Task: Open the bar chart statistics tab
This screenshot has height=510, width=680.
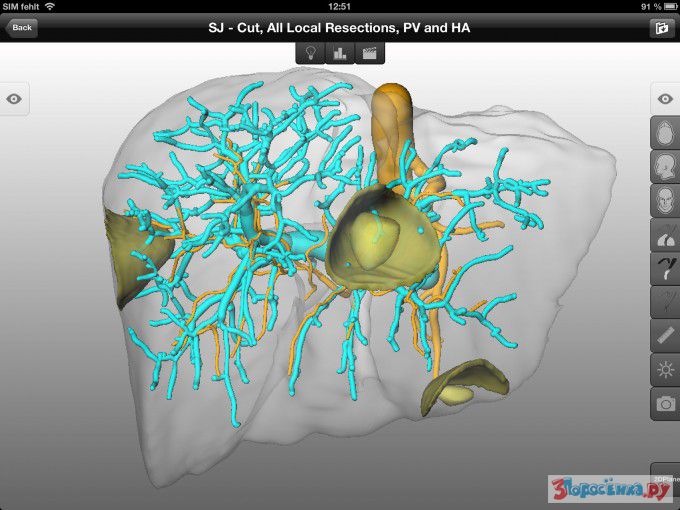Action: click(x=340, y=53)
